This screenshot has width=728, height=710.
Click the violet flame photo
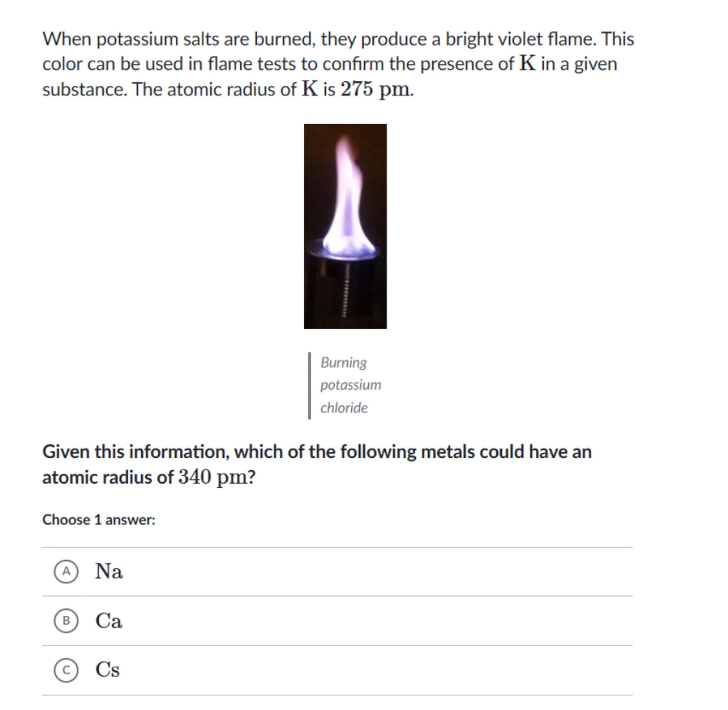click(x=345, y=226)
